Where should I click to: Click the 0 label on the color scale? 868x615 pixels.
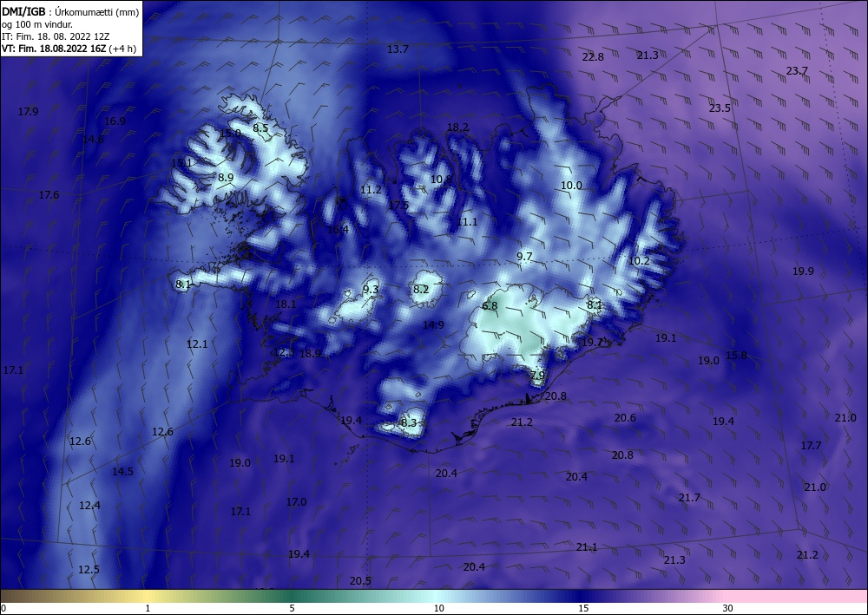(x=3, y=608)
